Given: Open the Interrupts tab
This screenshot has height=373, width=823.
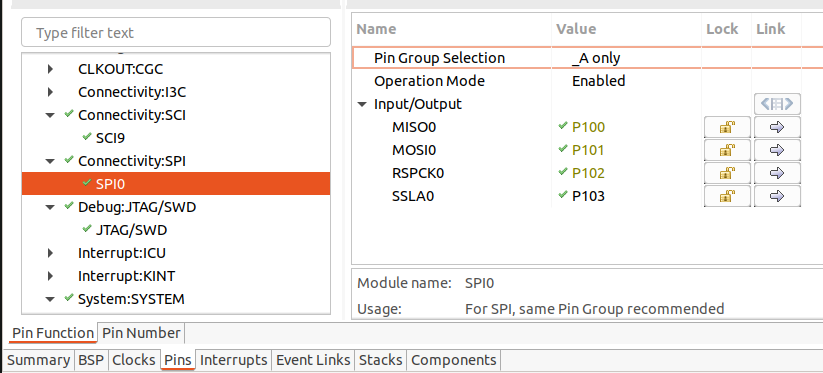Looking at the screenshot, I should point(234,360).
